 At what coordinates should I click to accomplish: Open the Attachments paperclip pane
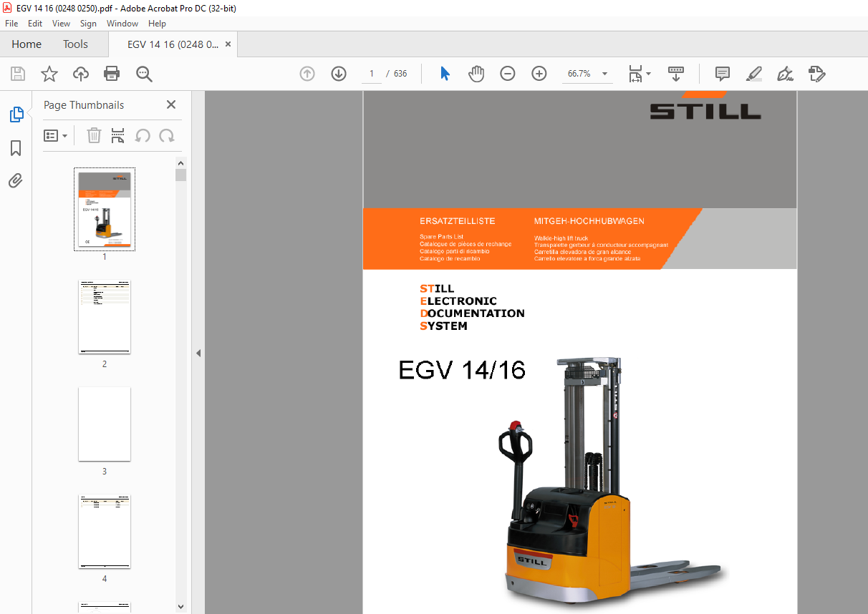click(x=16, y=181)
